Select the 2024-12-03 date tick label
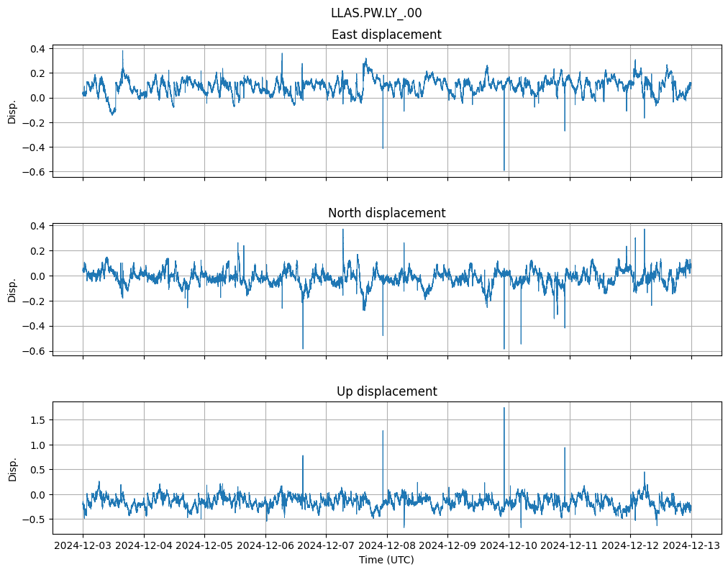 [x=83, y=546]
